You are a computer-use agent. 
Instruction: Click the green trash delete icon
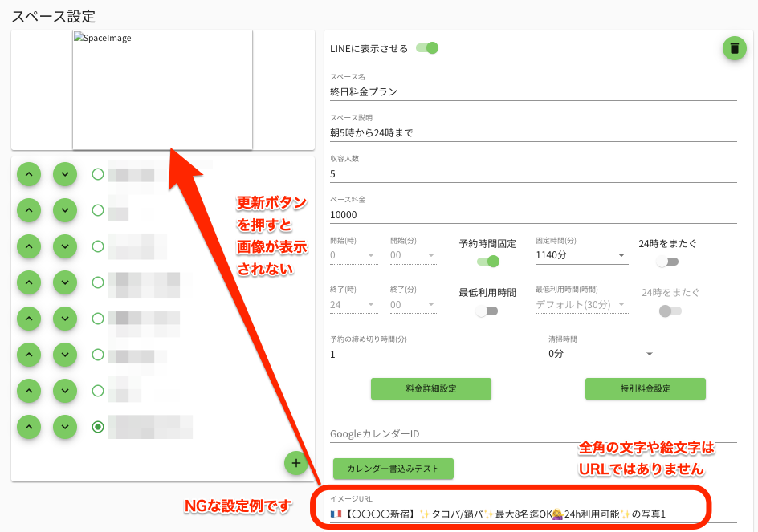point(734,48)
